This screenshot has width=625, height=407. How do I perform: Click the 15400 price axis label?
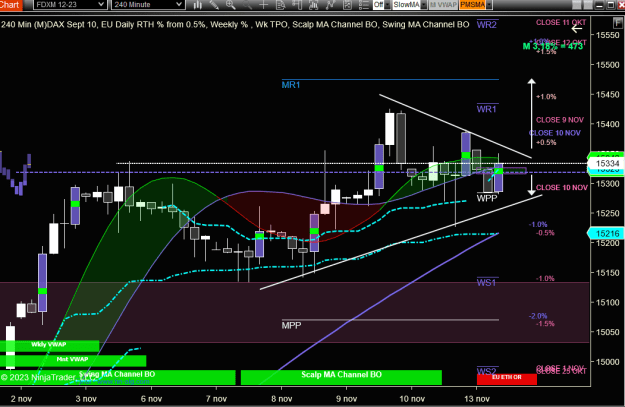tap(608, 124)
